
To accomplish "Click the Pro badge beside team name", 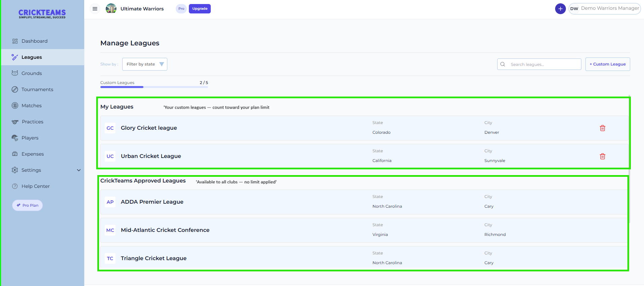I will click(181, 9).
